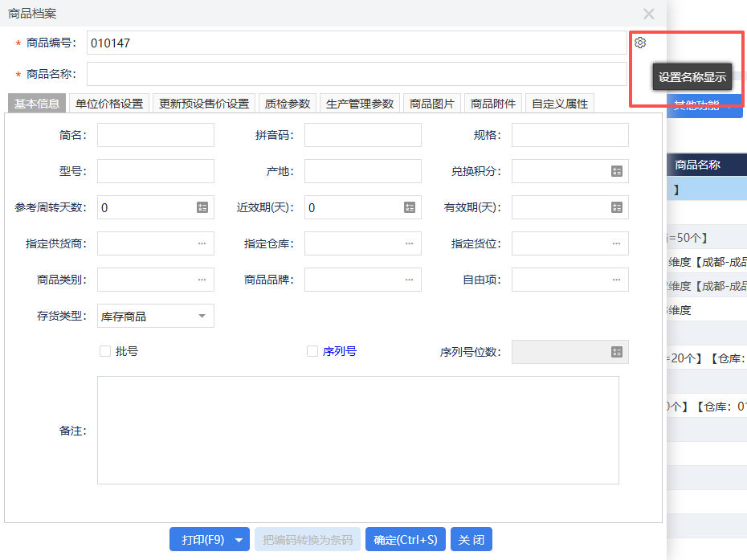Open the 设置名称显示 gear icon

point(639,43)
